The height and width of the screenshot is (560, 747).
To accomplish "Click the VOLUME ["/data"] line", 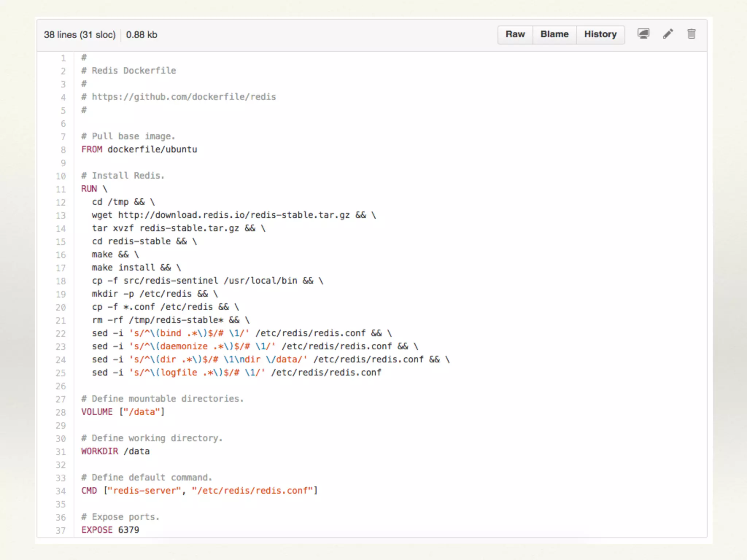I will (x=123, y=412).
